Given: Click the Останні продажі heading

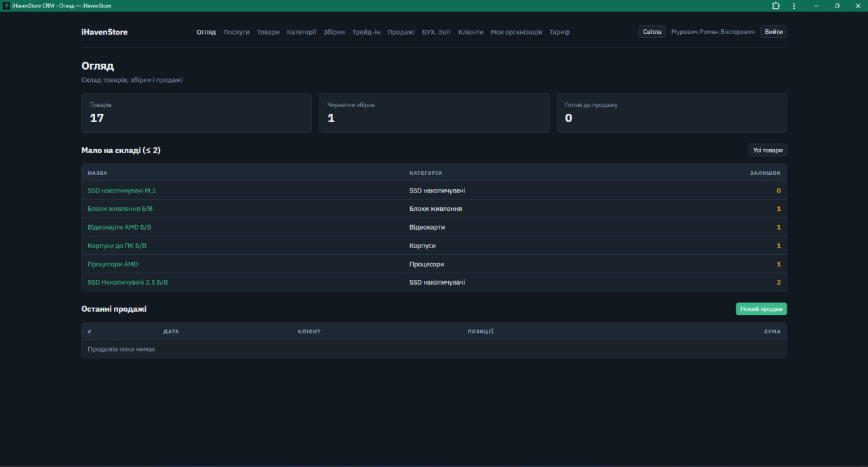Looking at the screenshot, I should [114, 309].
